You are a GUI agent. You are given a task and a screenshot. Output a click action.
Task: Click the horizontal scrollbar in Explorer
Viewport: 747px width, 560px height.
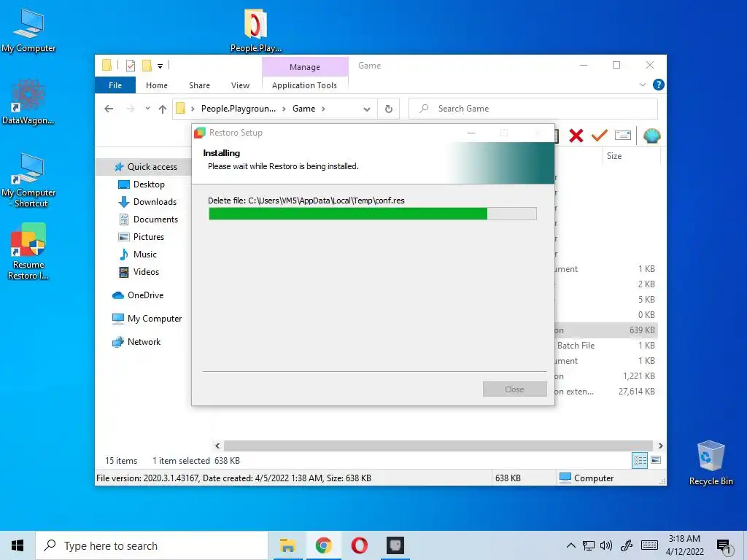[x=438, y=446]
